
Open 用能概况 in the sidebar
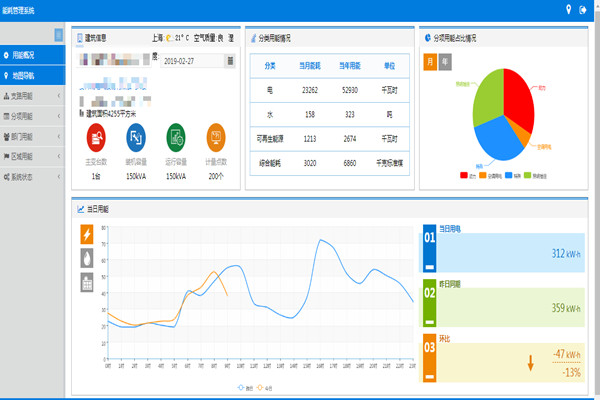(32, 55)
